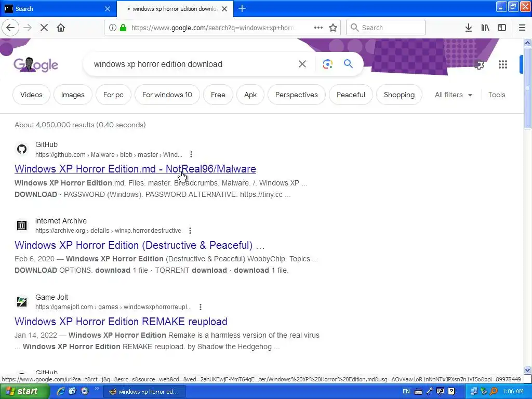Open the Firefox hamburger menu

click(522, 28)
